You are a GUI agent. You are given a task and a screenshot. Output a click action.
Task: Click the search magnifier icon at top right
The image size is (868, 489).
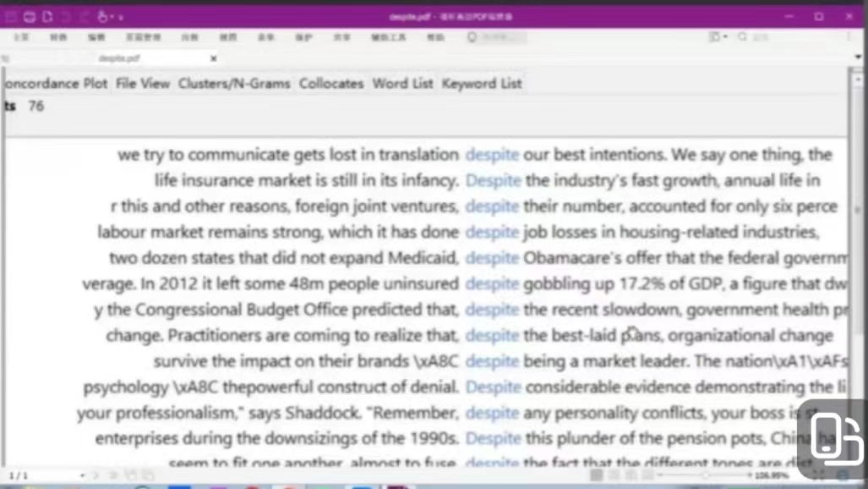(743, 37)
